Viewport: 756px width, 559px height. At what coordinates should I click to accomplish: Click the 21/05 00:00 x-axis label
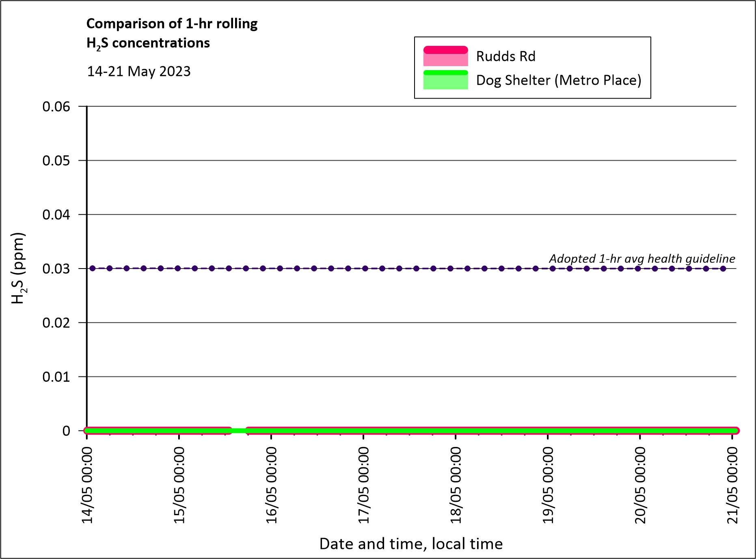click(732, 485)
